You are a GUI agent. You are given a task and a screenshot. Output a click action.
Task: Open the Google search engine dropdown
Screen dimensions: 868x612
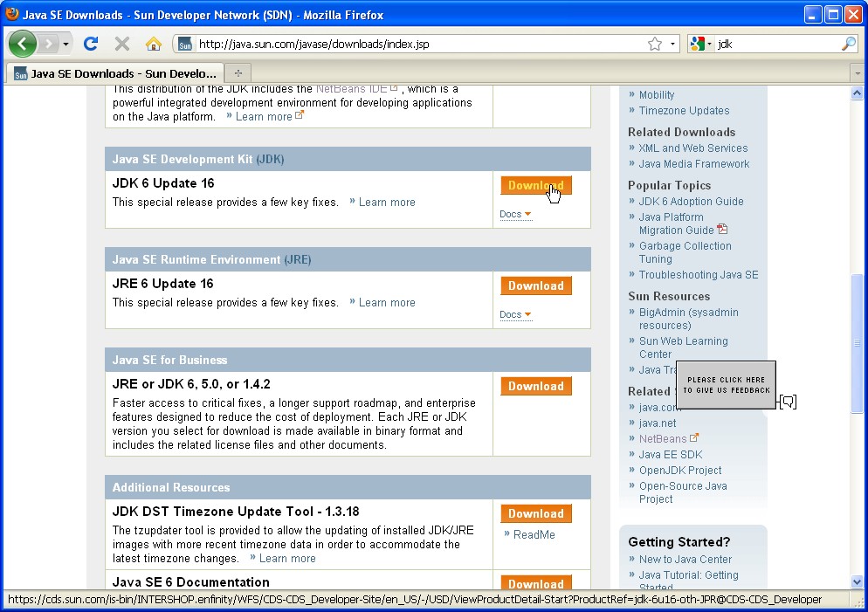click(x=701, y=44)
